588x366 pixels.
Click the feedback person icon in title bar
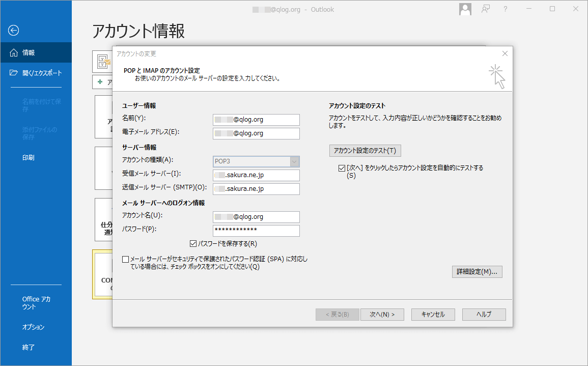[x=486, y=9]
